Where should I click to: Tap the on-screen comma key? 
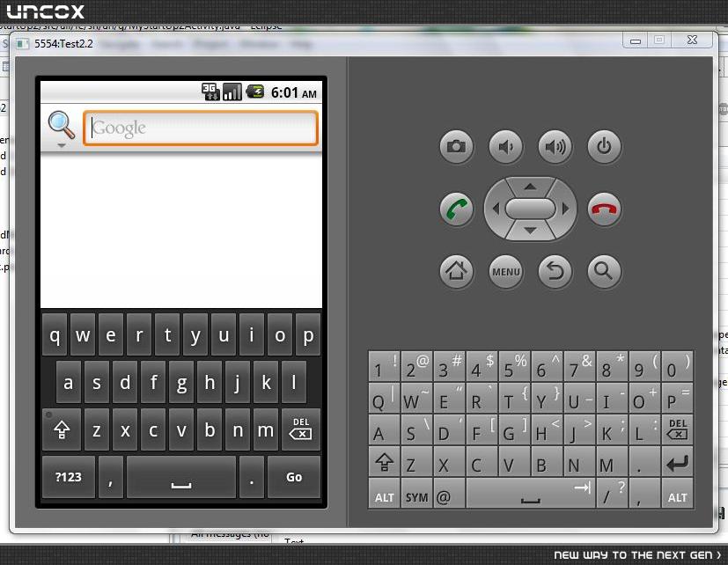click(111, 477)
